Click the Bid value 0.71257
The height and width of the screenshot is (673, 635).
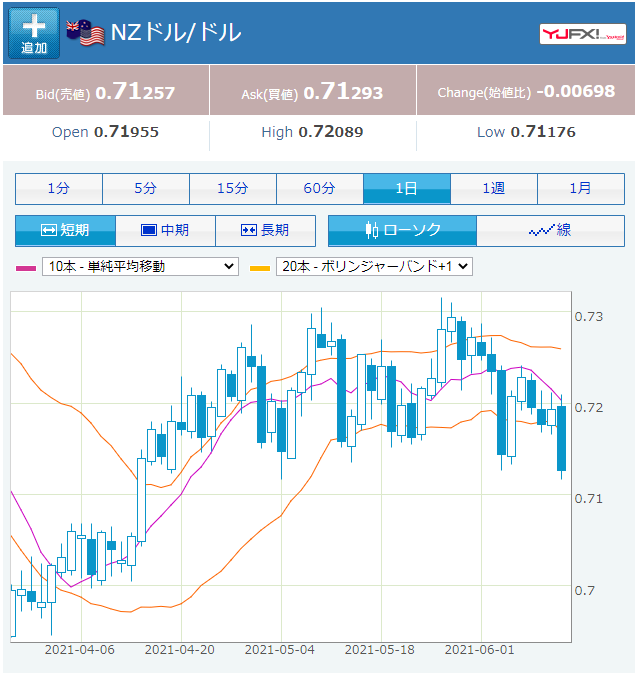pyautogui.click(x=135, y=91)
